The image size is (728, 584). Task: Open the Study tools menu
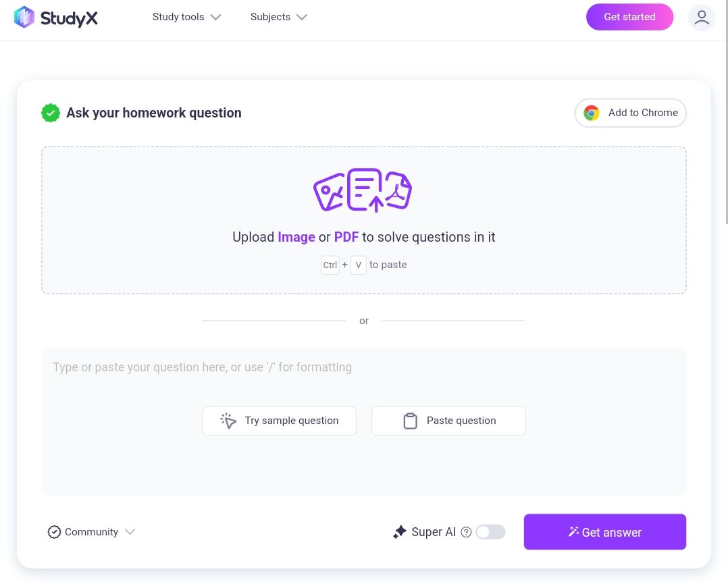point(178,17)
